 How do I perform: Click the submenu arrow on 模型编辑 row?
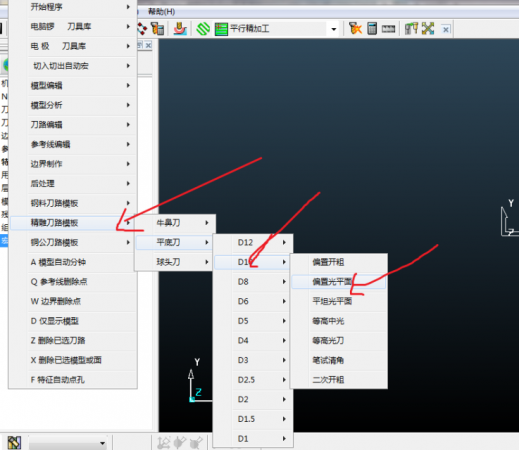pyautogui.click(x=128, y=85)
